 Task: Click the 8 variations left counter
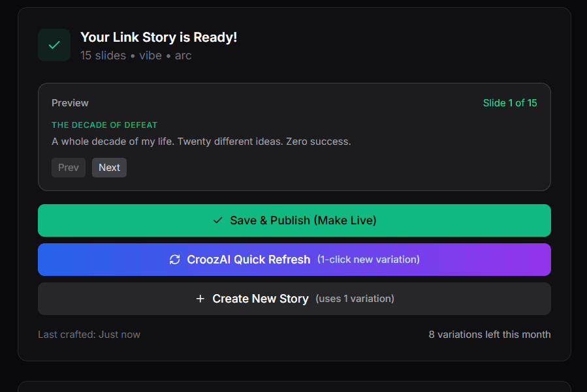(x=489, y=334)
